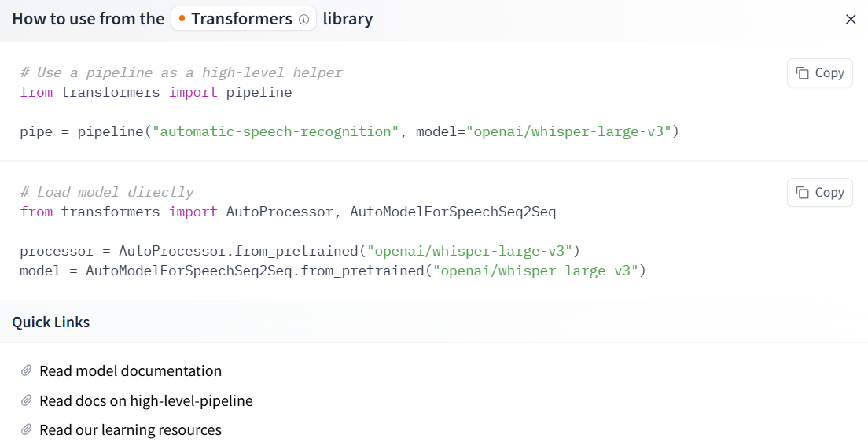The height and width of the screenshot is (446, 868).
Task: Click the orange dot on Transformers badge
Action: point(182,19)
